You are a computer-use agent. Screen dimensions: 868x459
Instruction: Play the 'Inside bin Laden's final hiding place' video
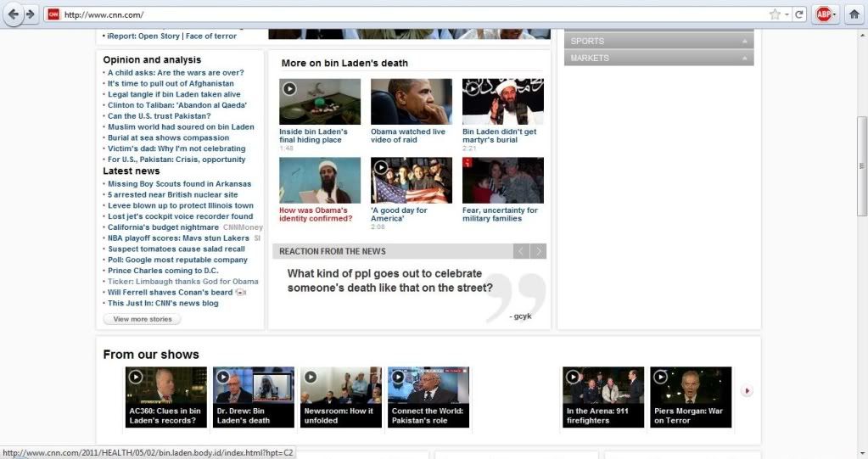319,101
